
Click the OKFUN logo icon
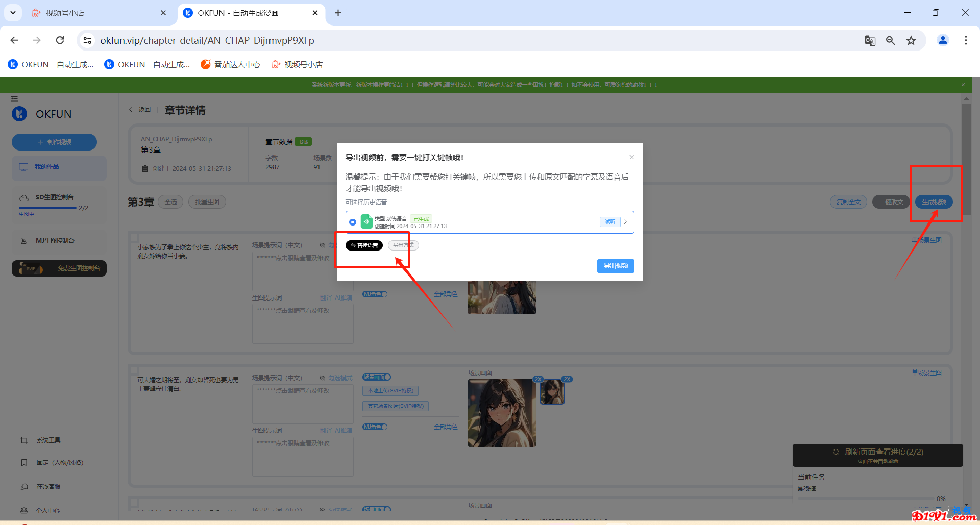click(x=19, y=114)
